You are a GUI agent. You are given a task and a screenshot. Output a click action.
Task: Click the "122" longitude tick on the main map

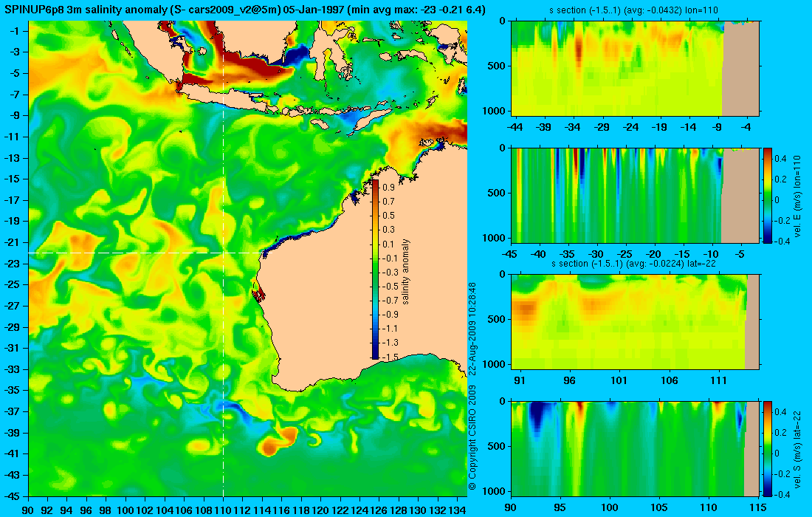[340, 510]
